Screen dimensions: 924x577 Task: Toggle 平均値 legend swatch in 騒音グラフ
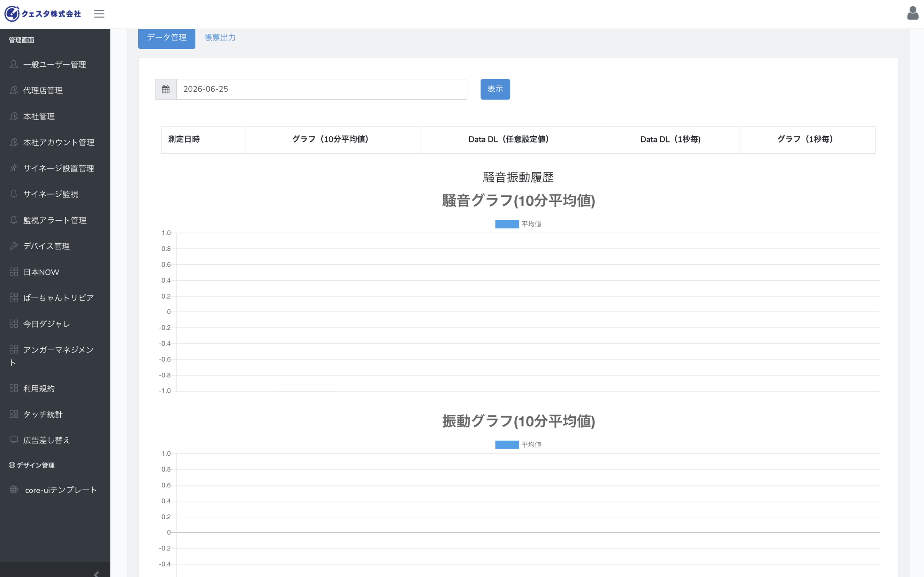coord(507,224)
